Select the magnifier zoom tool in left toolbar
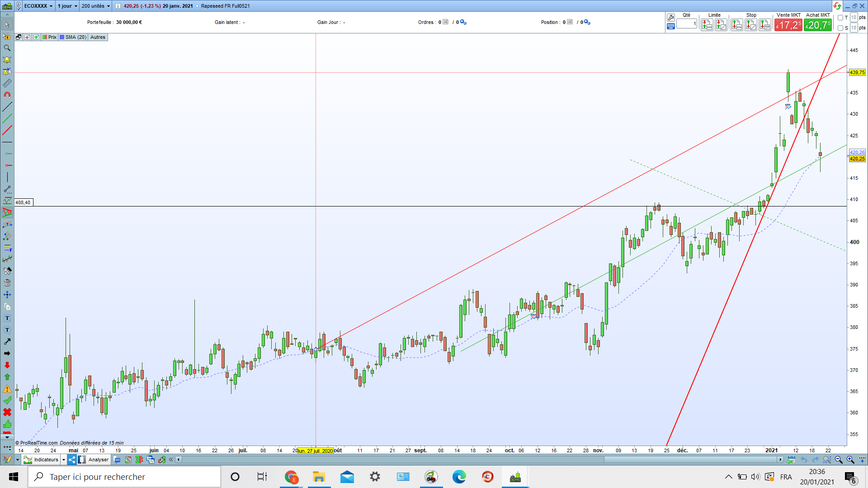 7,48
